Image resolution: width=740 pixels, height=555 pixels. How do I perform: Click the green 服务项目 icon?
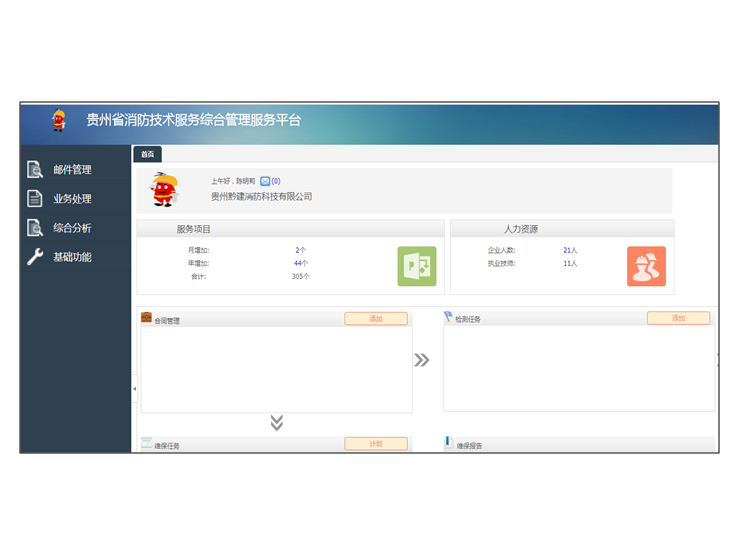point(416,266)
